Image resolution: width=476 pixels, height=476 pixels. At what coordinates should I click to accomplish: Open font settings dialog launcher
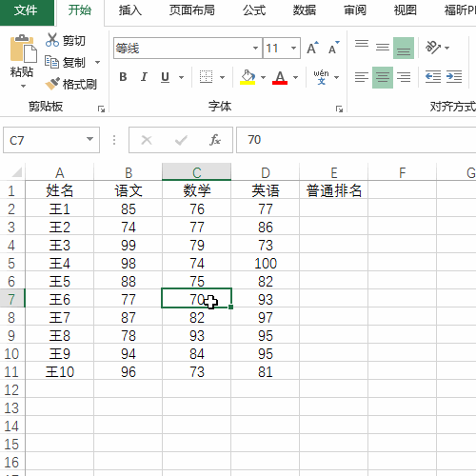pos(339,109)
